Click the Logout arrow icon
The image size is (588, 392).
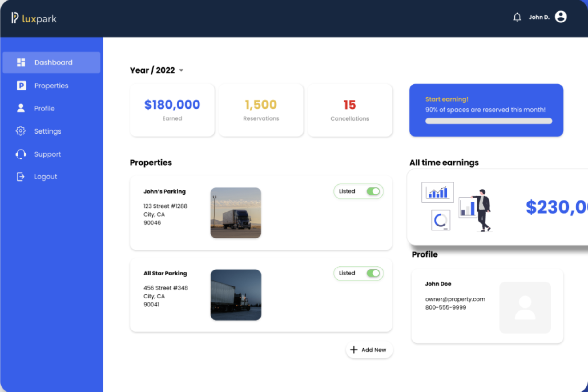[x=21, y=177]
